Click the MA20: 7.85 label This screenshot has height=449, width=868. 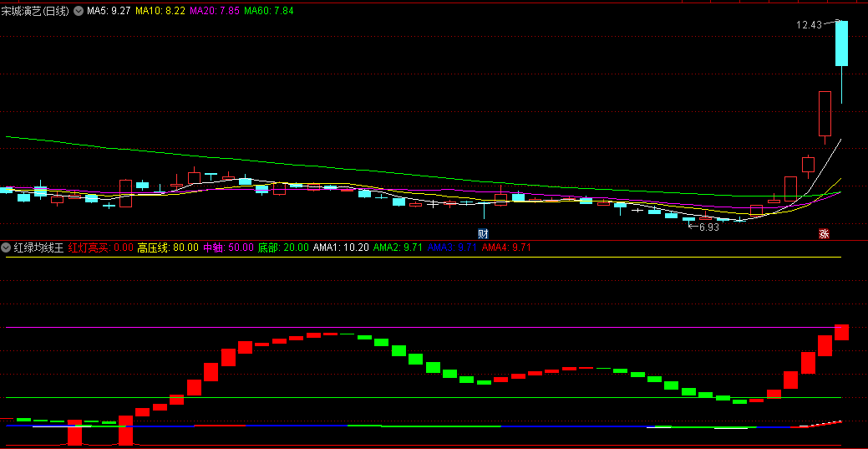pyautogui.click(x=214, y=11)
